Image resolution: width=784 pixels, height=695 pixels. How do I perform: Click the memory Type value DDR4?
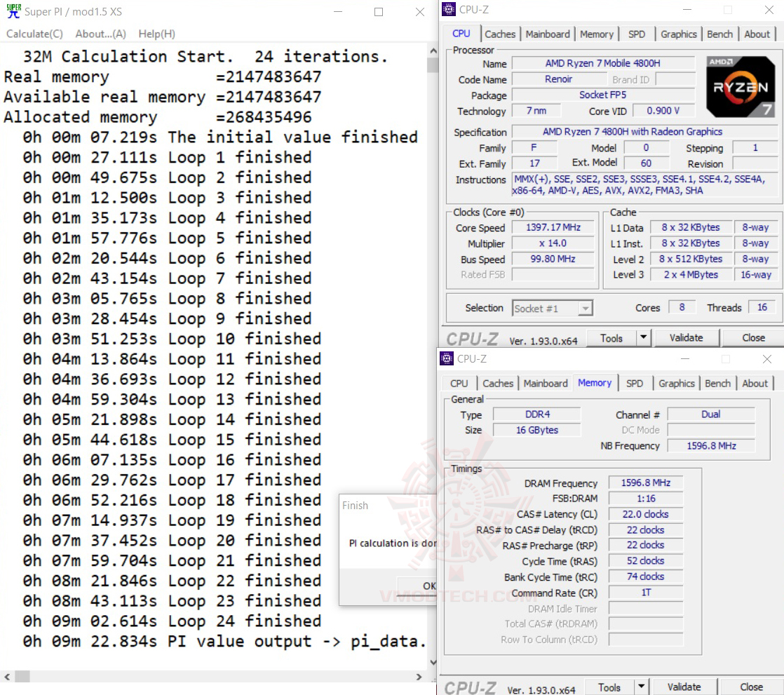[537, 414]
